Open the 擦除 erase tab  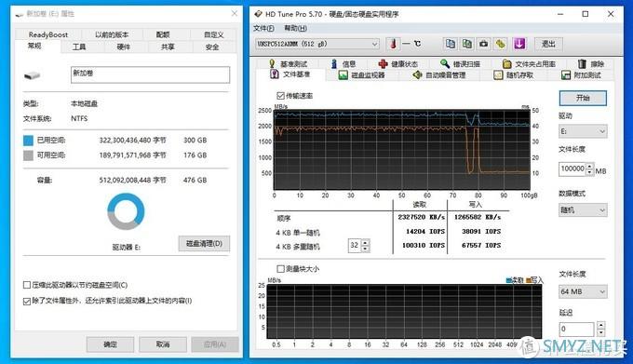coord(591,63)
